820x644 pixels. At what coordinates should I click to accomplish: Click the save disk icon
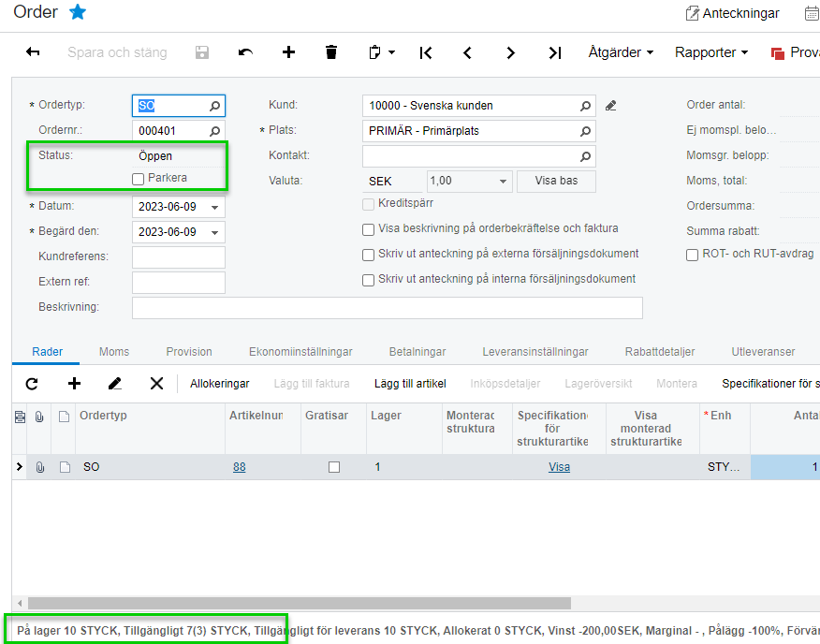202,52
